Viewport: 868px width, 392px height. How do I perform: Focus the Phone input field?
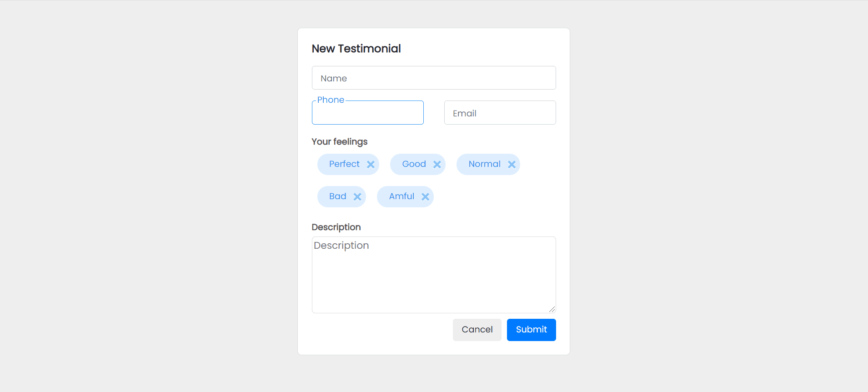coord(367,113)
